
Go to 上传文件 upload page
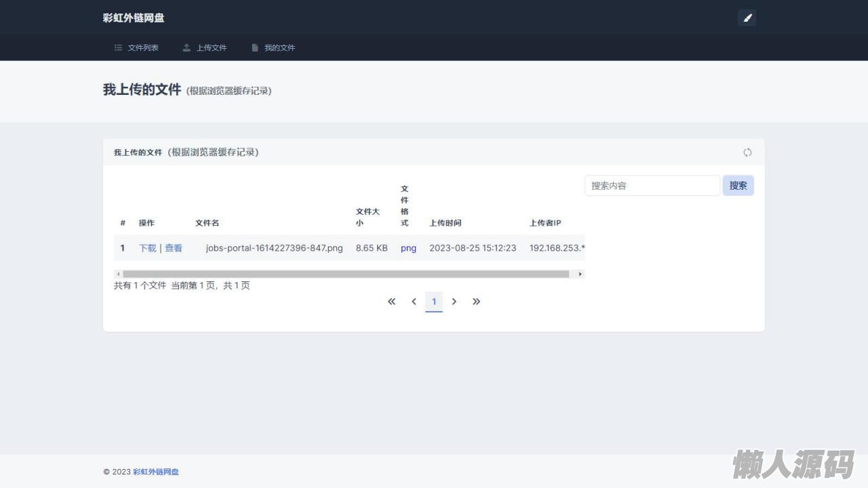click(205, 48)
